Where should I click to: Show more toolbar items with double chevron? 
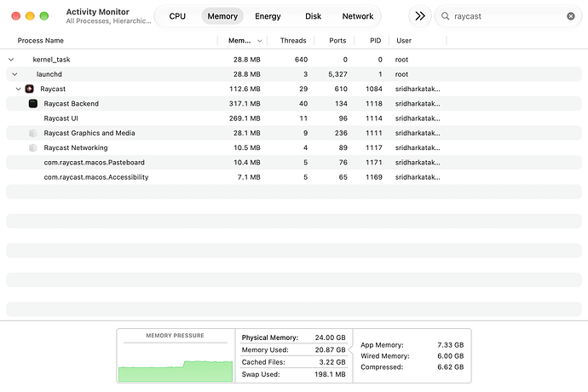pos(420,16)
